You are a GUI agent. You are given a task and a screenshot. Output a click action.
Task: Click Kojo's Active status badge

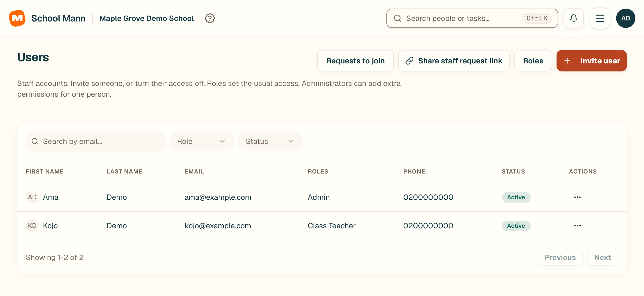tap(516, 226)
